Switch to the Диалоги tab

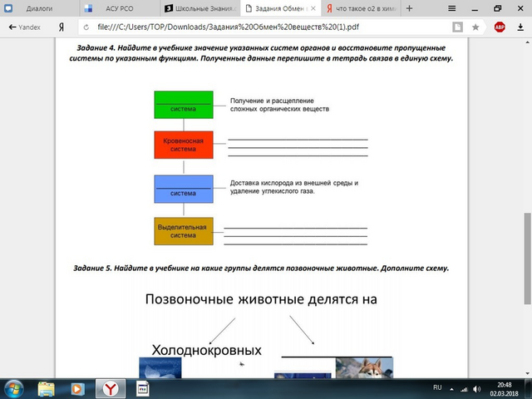click(x=40, y=8)
